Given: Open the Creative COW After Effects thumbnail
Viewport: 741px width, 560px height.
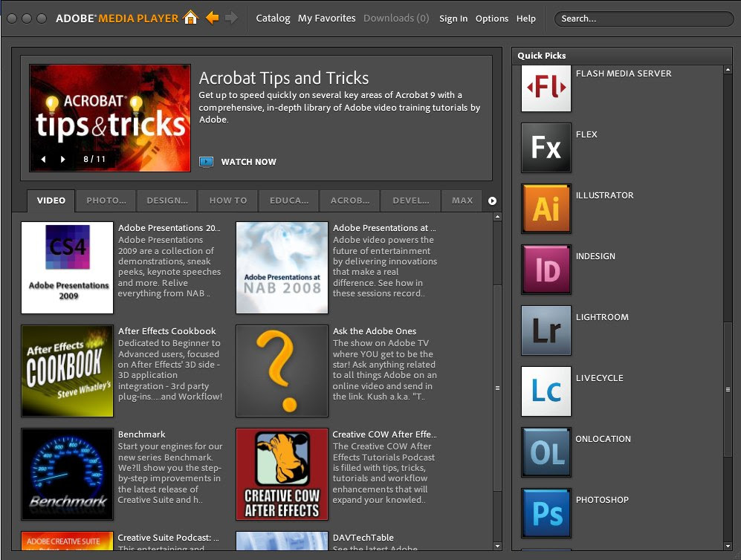Looking at the screenshot, I should [x=282, y=474].
